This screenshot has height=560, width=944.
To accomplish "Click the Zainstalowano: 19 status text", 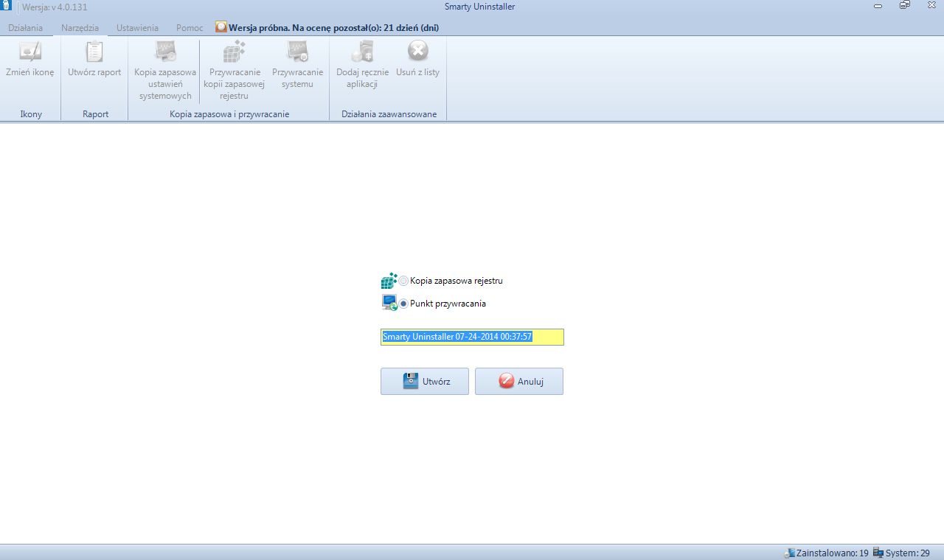I will tap(833, 553).
